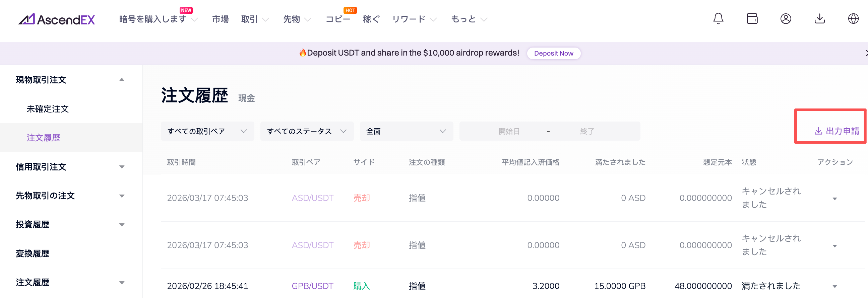Expand the 信用取引注文 sidebar section
The image size is (868, 298).
coord(122,167)
